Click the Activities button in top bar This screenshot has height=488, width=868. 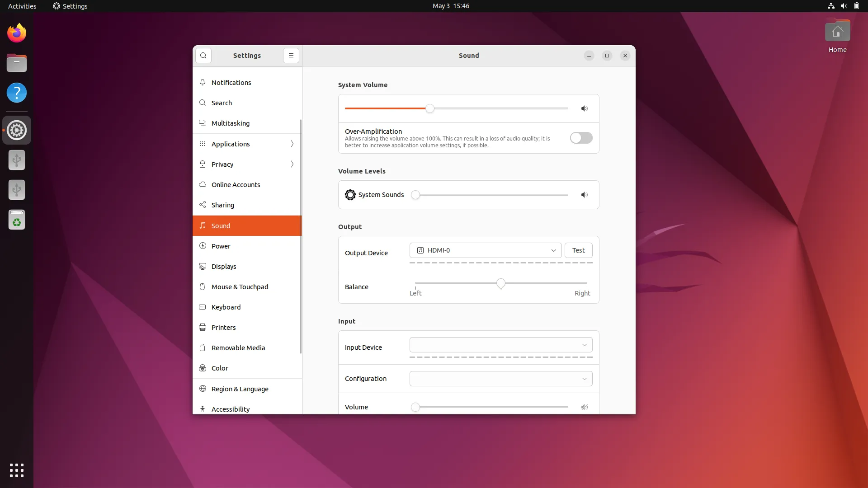22,6
